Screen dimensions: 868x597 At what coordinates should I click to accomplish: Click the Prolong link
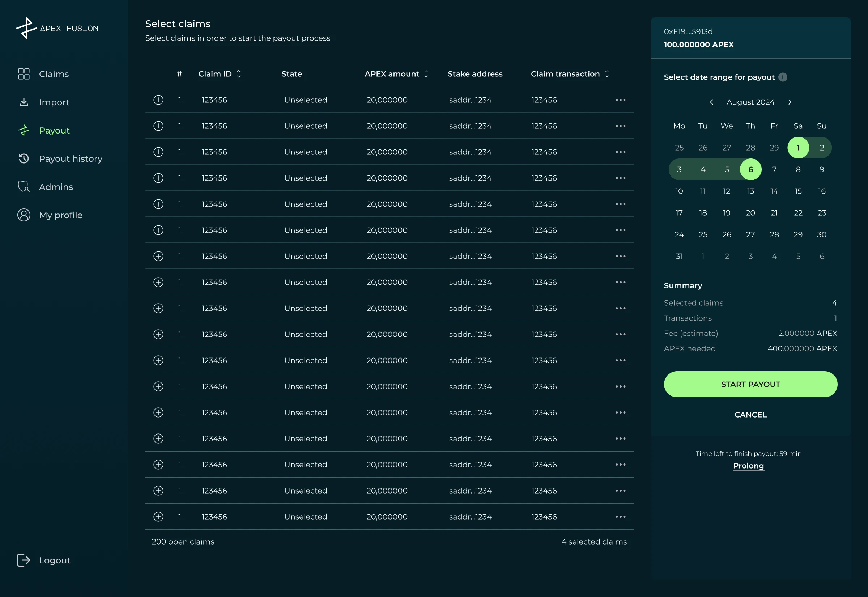pyautogui.click(x=748, y=466)
